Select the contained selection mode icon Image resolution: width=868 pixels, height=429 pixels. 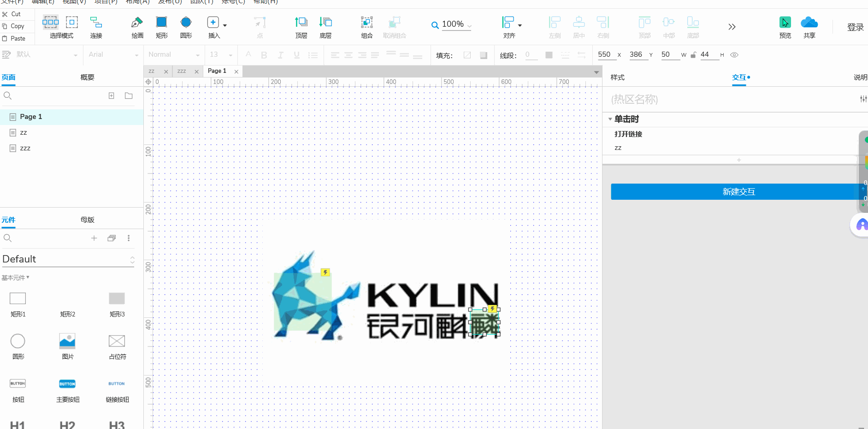72,22
